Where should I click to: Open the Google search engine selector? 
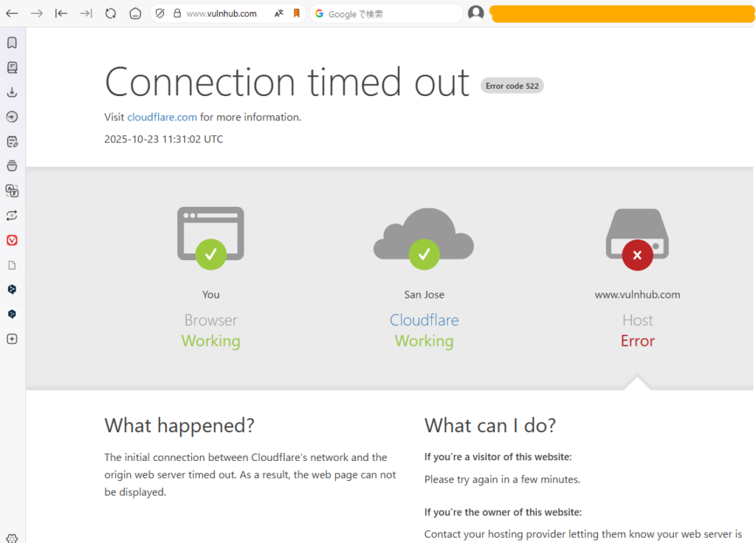point(320,13)
